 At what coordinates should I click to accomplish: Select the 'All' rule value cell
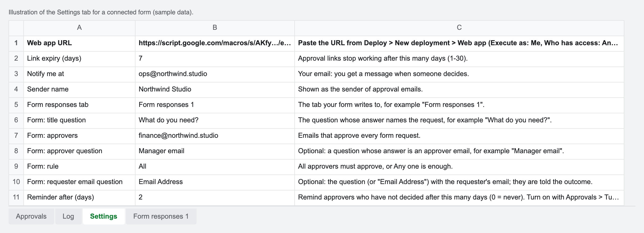click(x=215, y=167)
